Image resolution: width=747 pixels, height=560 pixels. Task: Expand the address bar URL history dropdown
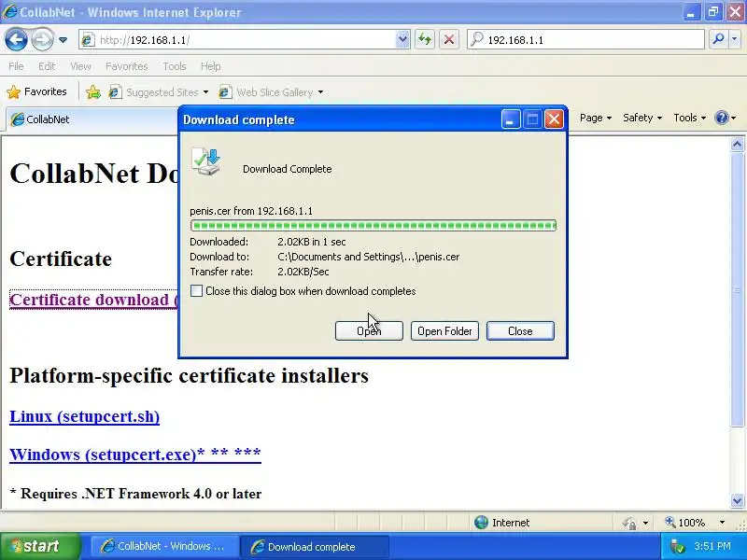pos(402,40)
